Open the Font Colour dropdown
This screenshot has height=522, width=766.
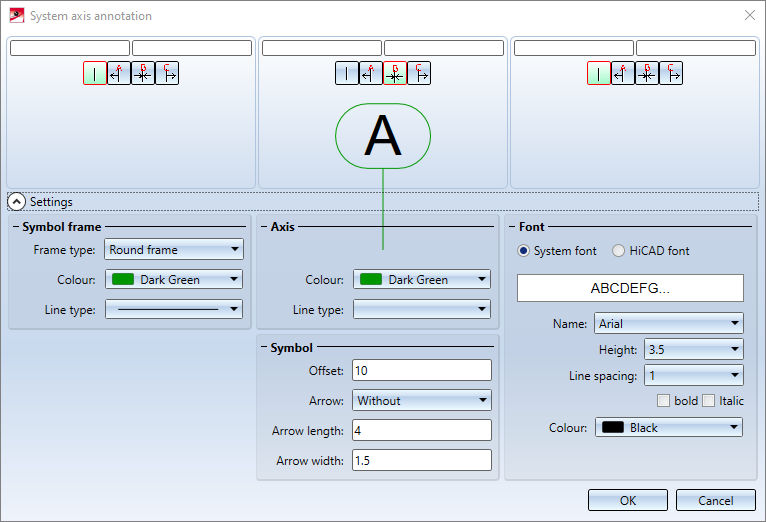[x=669, y=427]
